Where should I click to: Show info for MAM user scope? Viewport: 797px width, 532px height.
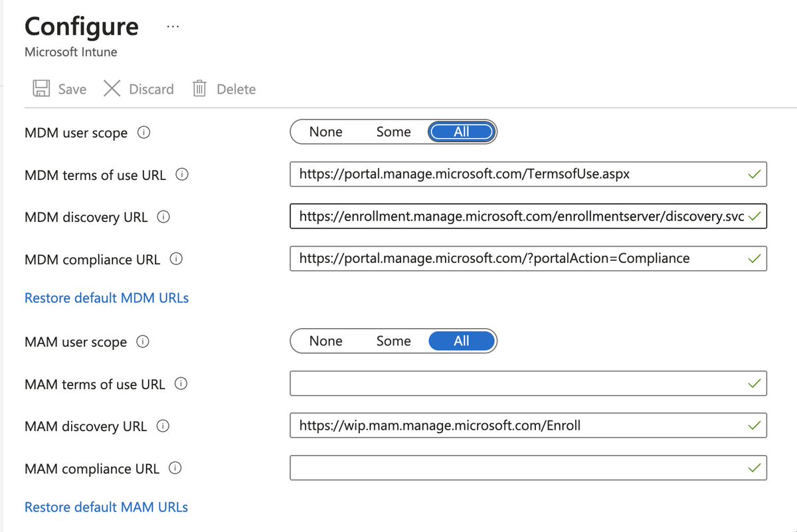click(x=143, y=341)
